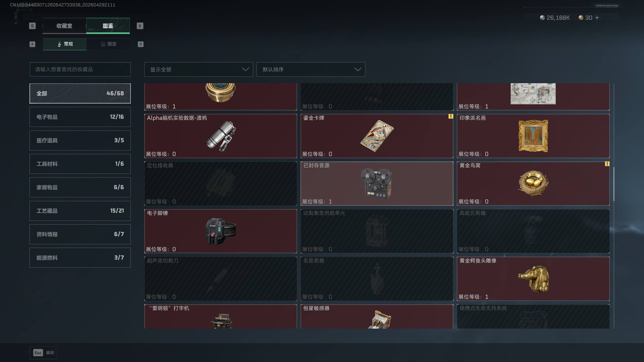Select the 全部 46/68 filter category
This screenshot has height=362, width=644.
[80, 94]
